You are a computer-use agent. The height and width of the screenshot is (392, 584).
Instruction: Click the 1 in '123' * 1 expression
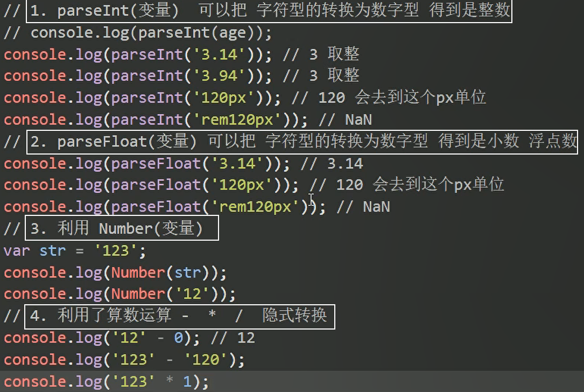(x=187, y=382)
